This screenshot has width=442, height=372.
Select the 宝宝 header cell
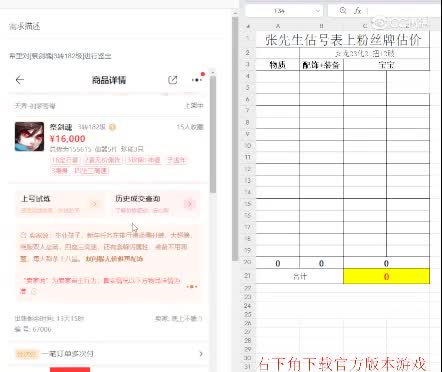point(387,65)
